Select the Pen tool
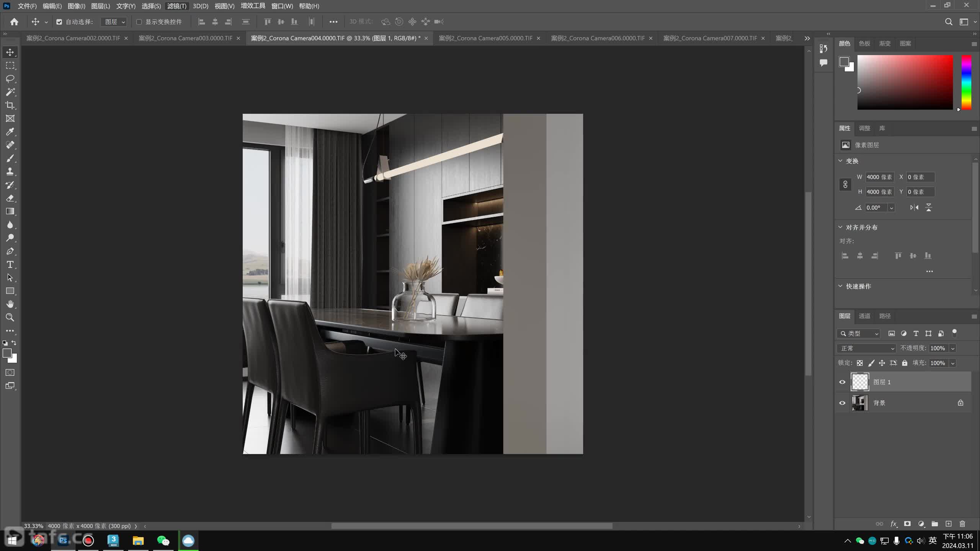 [10, 251]
